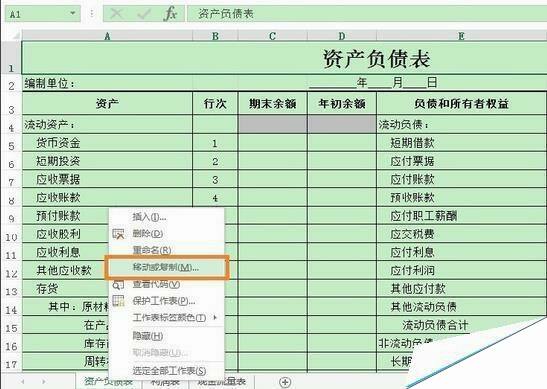Click the header cell 负债和所有者权益
Screen dimensions: 547x389
coord(461,103)
